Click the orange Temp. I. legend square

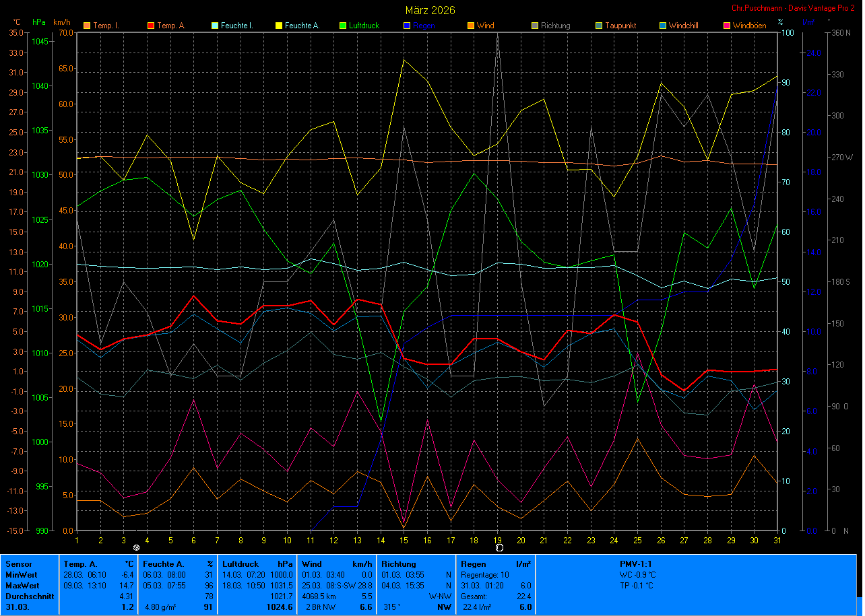(x=86, y=26)
